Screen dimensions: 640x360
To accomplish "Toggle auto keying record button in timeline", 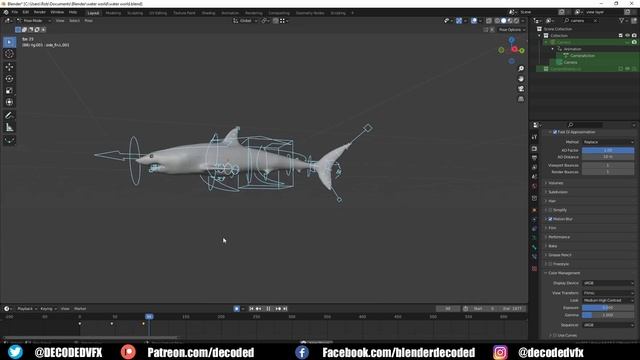I will coord(237,309).
